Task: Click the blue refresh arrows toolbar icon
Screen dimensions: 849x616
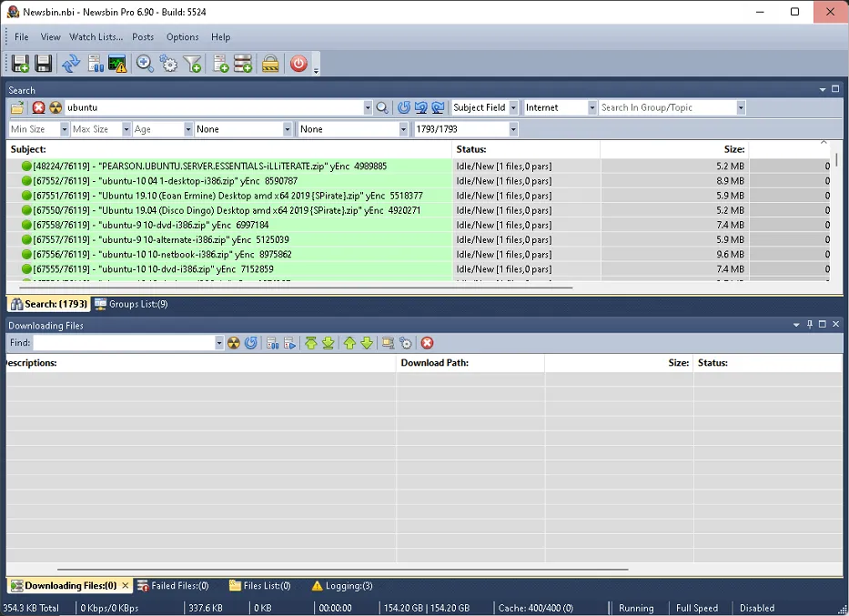Action: pos(70,64)
